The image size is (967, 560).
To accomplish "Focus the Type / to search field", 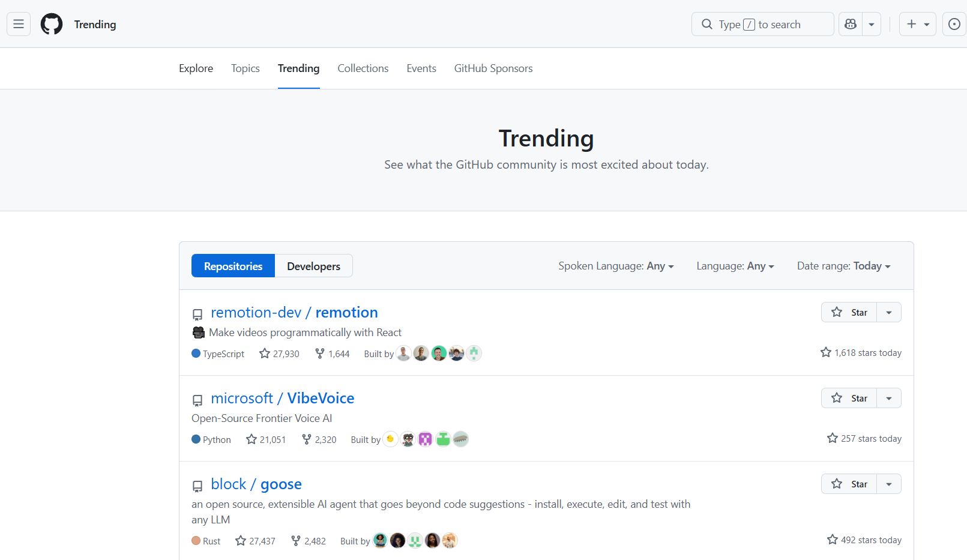I will point(763,24).
